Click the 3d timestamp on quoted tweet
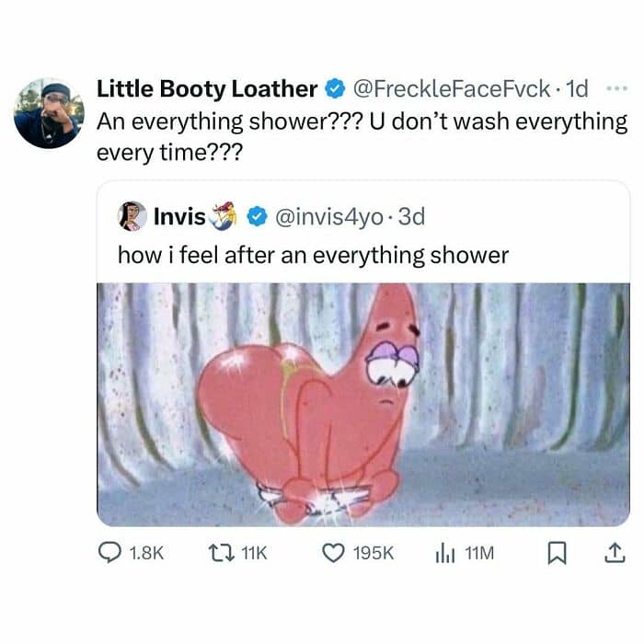Image resolution: width=644 pixels, height=644 pixels. 410,217
